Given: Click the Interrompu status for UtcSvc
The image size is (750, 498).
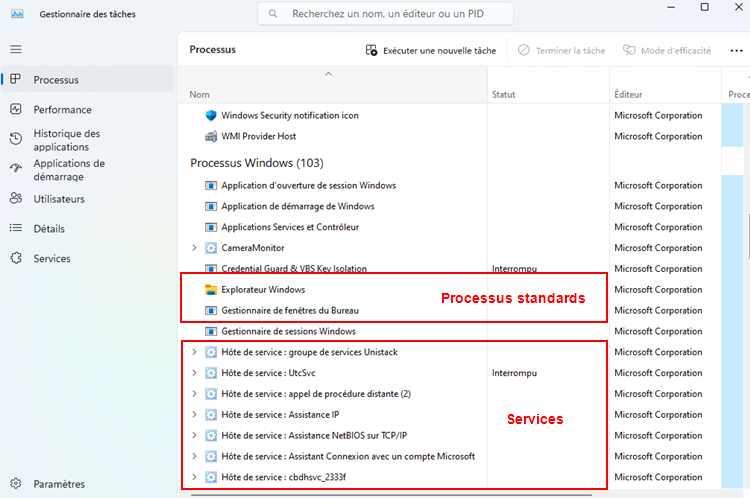Looking at the screenshot, I should 514,373.
